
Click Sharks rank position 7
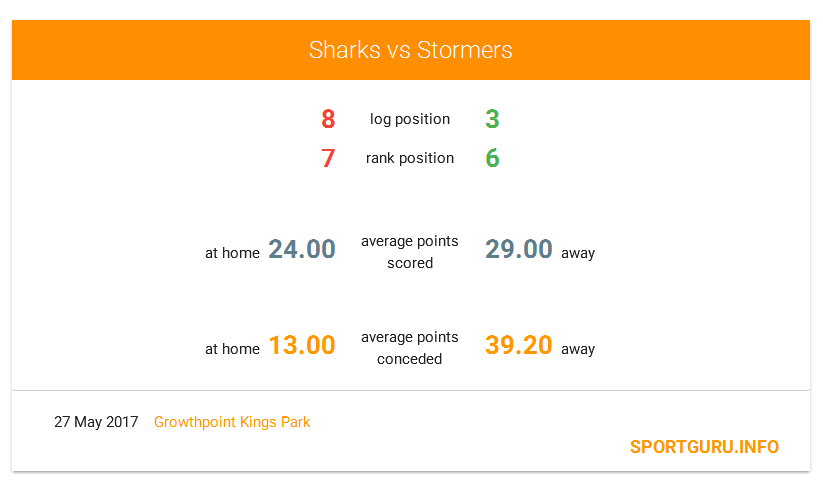tap(328, 158)
